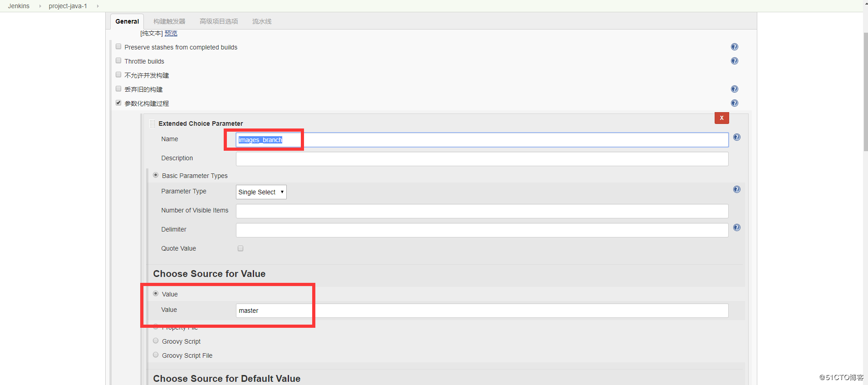The image size is (868, 385).
Task: Switch to the 流水线 tab
Action: [262, 21]
